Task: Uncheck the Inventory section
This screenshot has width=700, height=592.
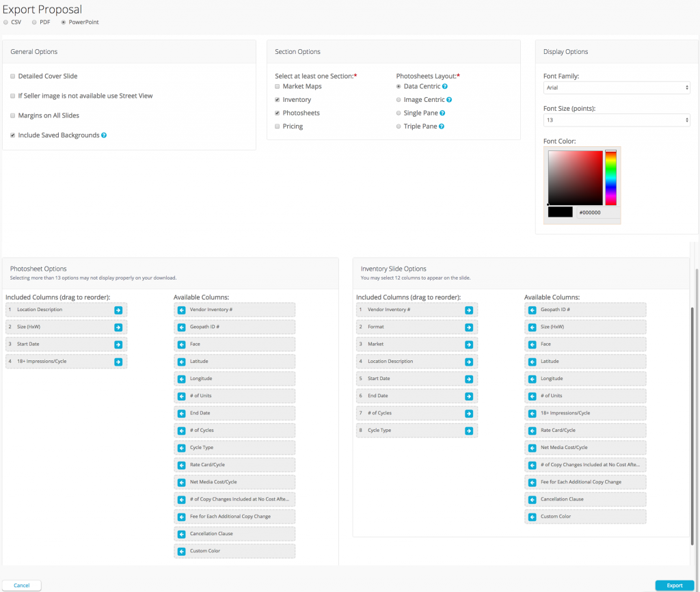Action: tap(278, 100)
